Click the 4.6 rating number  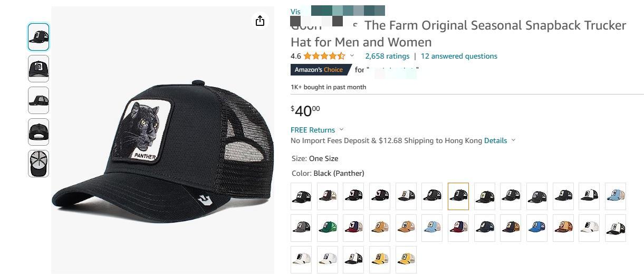(x=295, y=56)
